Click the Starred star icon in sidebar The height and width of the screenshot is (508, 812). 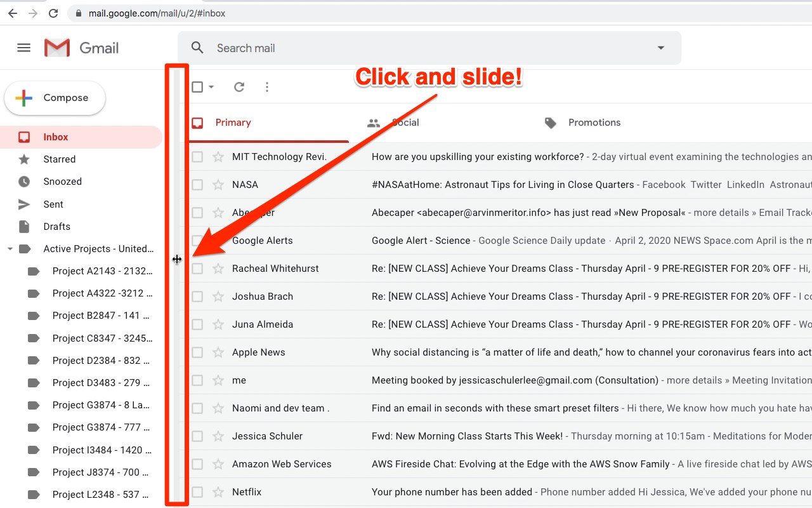coord(24,159)
